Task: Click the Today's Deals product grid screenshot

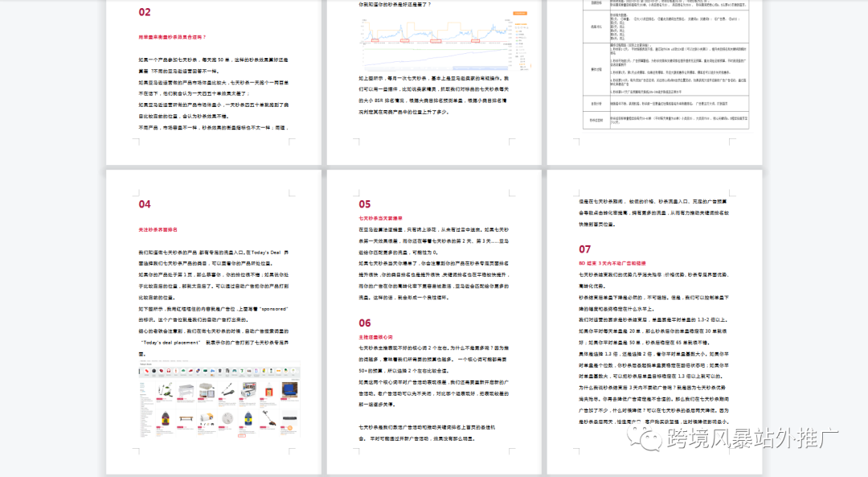Action: click(x=219, y=400)
